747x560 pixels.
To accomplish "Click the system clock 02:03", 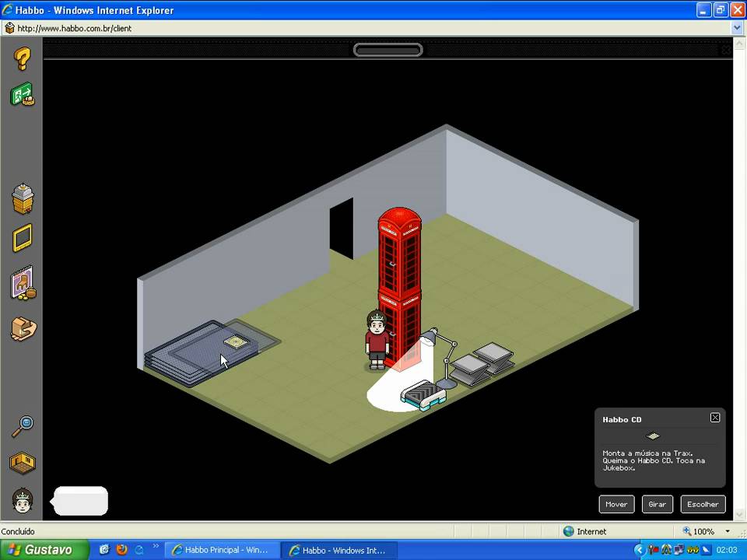I will tap(727, 550).
